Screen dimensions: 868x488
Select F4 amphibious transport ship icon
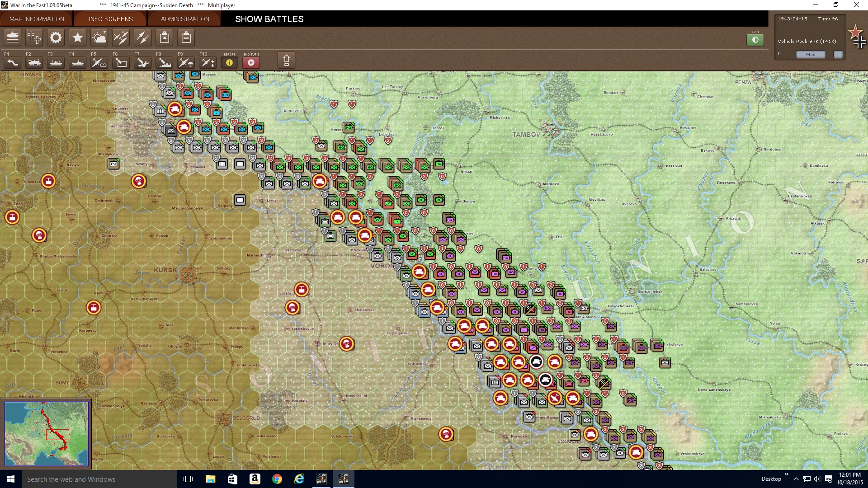pyautogui.click(x=78, y=62)
